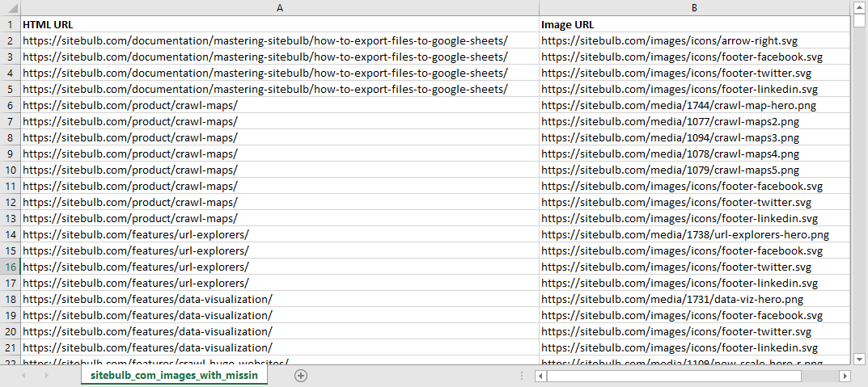
Task: Select row 11 footer-facebook.svg cell
Action: [x=694, y=187]
